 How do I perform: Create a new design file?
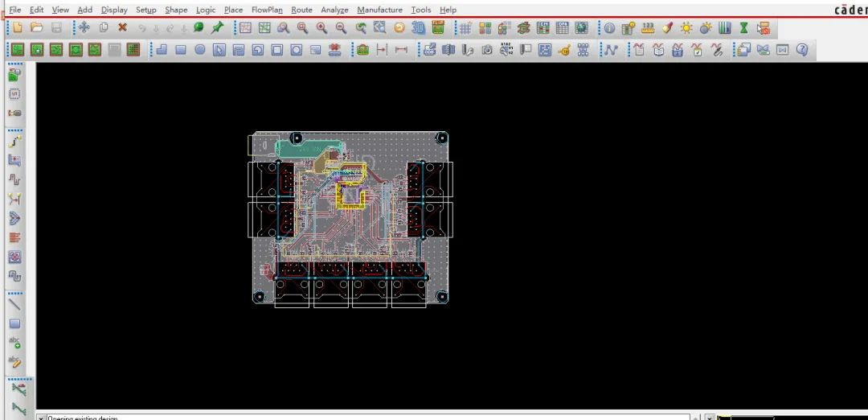click(x=18, y=27)
